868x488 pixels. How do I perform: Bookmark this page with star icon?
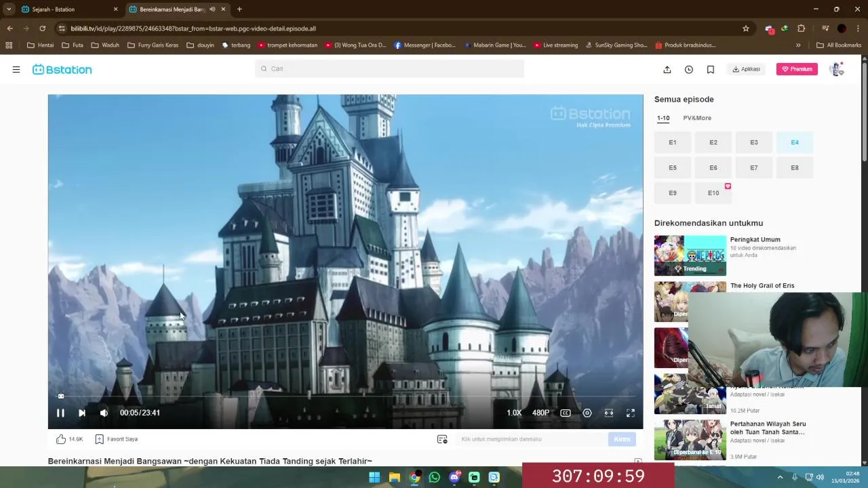pyautogui.click(x=746, y=28)
